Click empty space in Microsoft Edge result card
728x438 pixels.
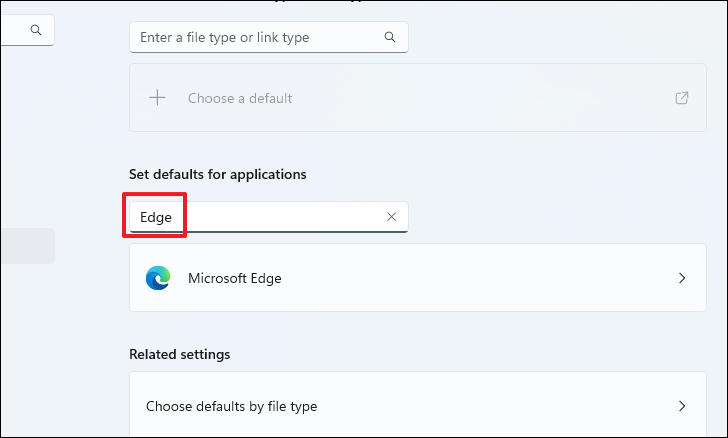coord(480,278)
